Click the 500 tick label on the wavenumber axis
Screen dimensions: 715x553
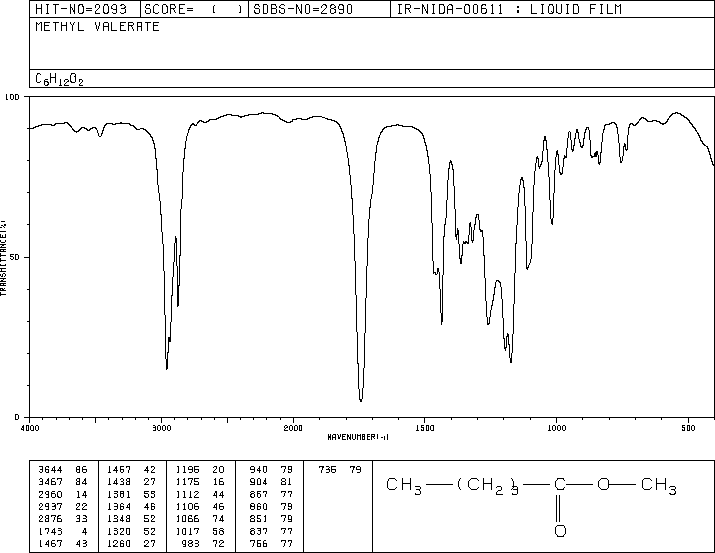point(686,427)
